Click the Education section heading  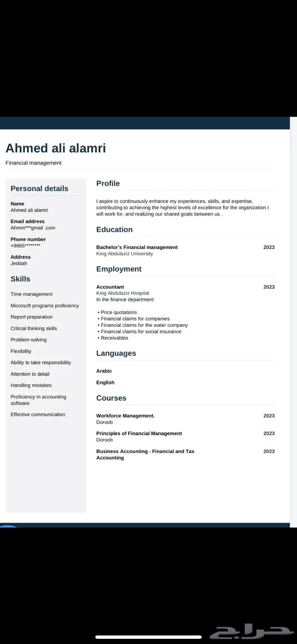point(114,229)
